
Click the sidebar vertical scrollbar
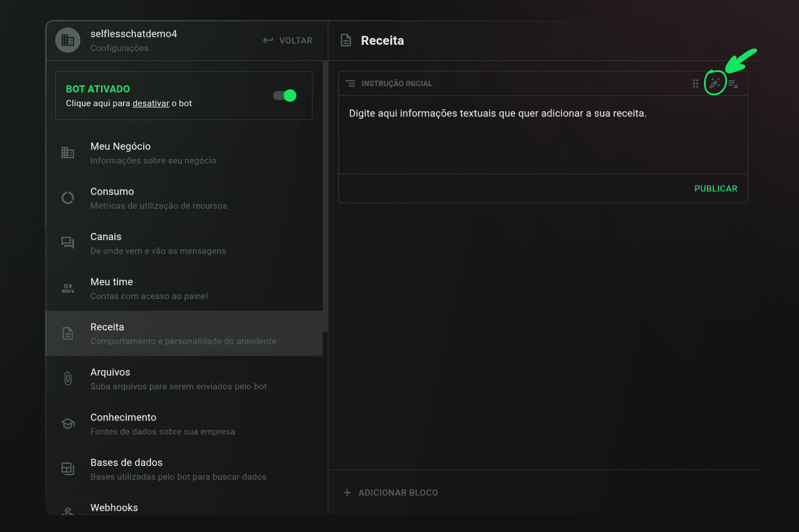pos(325,195)
